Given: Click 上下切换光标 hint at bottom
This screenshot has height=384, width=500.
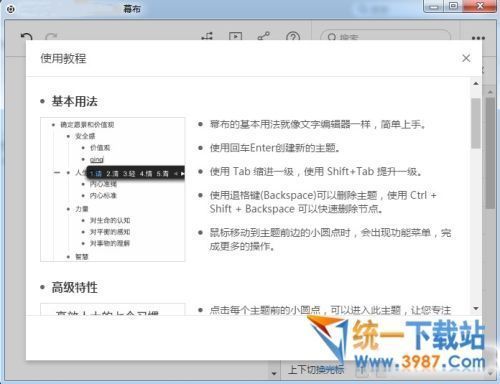Looking at the screenshot, I should 316,369.
